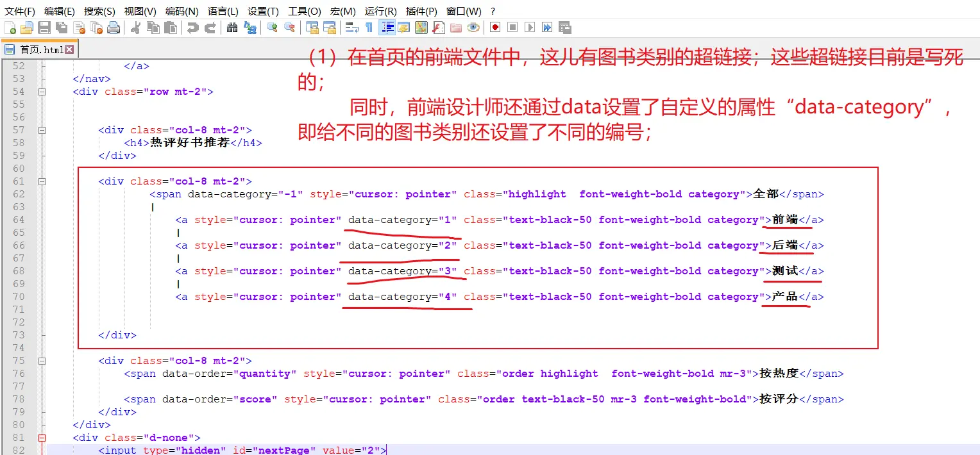Open the 宏(M) menu
Screen dimensions: 980x455
343,11
